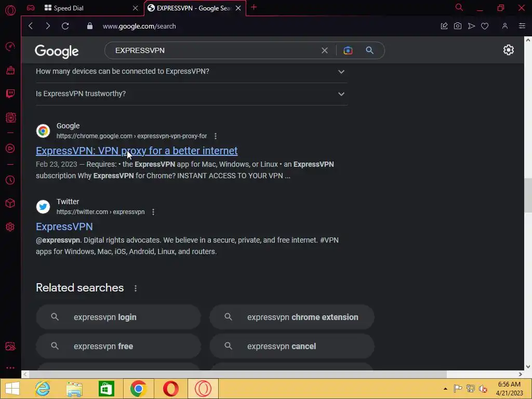Search related 'expressvpn cancel'
The width and height of the screenshot is (532, 399).
tap(292, 346)
